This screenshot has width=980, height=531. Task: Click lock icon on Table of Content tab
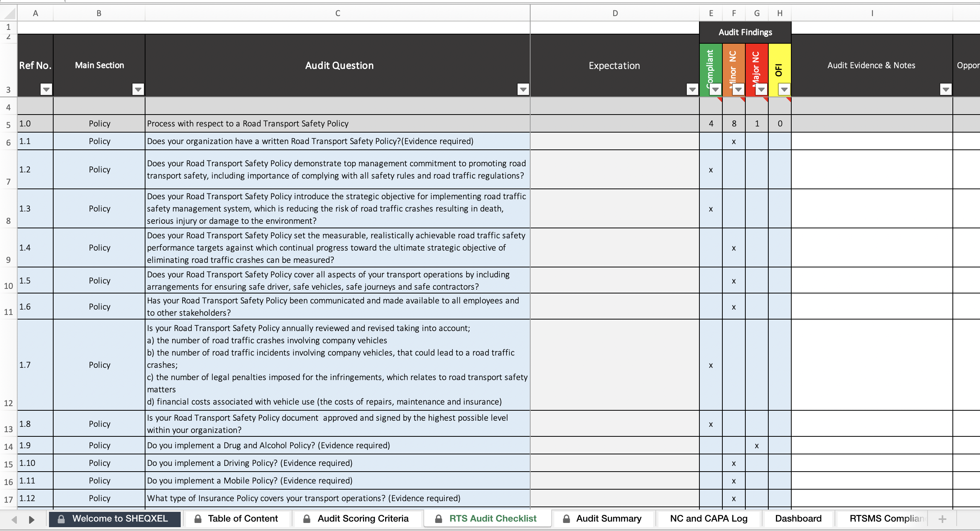tap(198, 519)
